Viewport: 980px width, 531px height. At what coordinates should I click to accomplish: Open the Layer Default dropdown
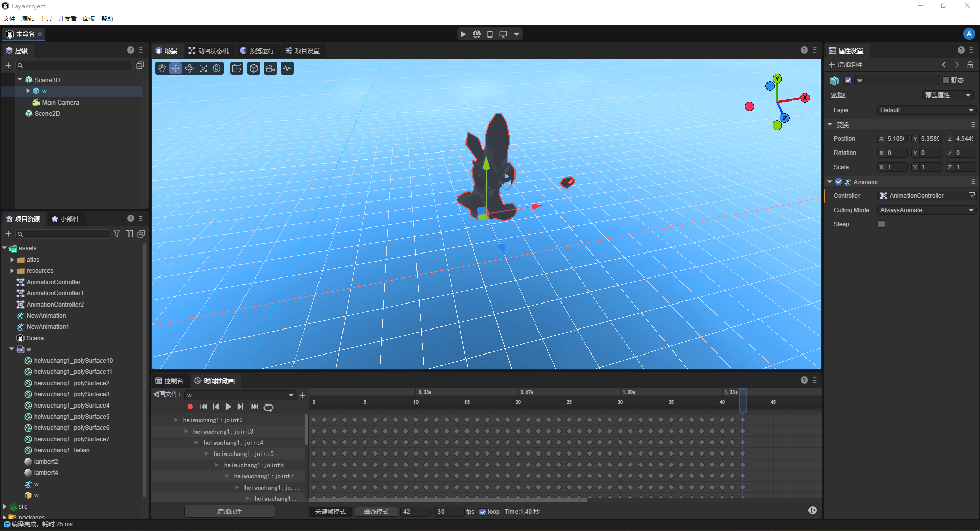click(x=926, y=110)
